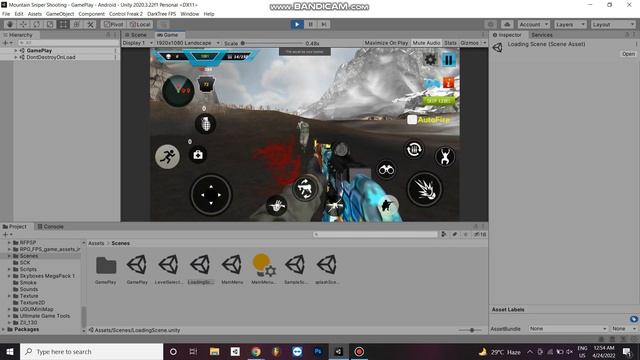This screenshot has height=360, width=640.
Task: Open the Component menu
Action: pos(91,14)
